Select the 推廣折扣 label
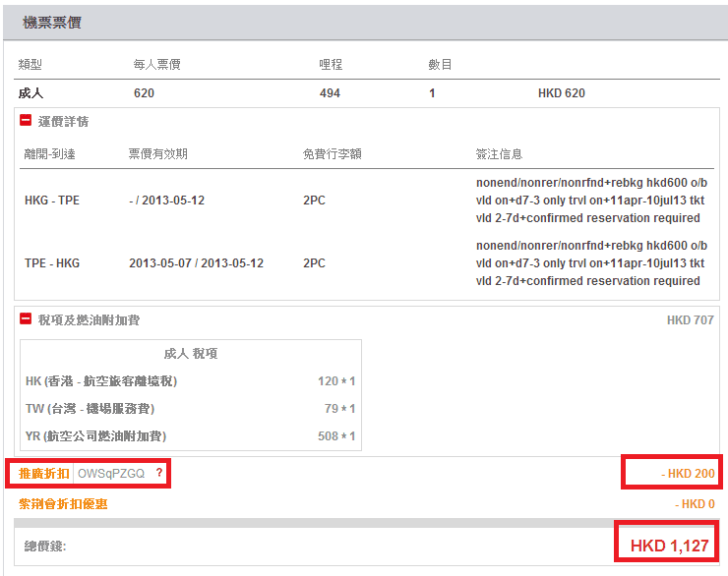The image size is (728, 576). (x=44, y=474)
